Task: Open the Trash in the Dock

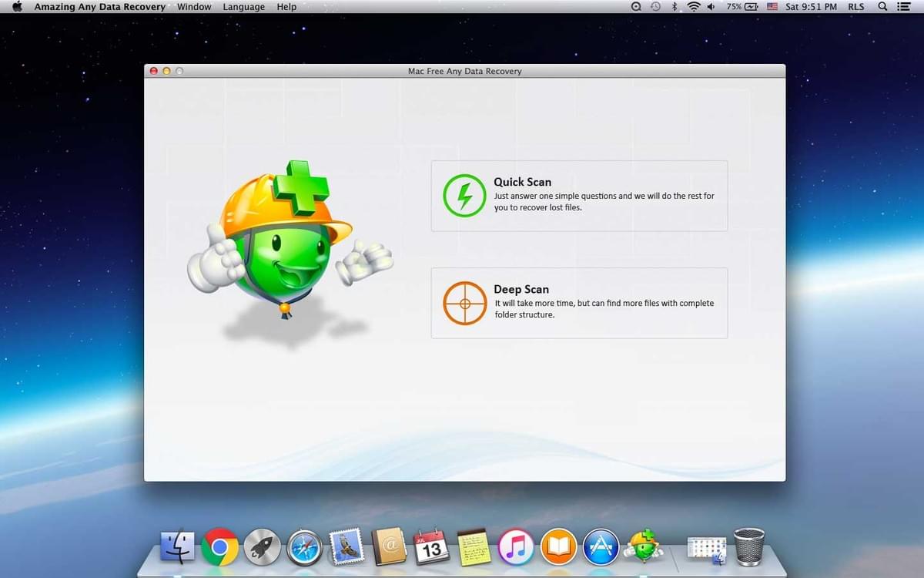Action: click(x=748, y=545)
